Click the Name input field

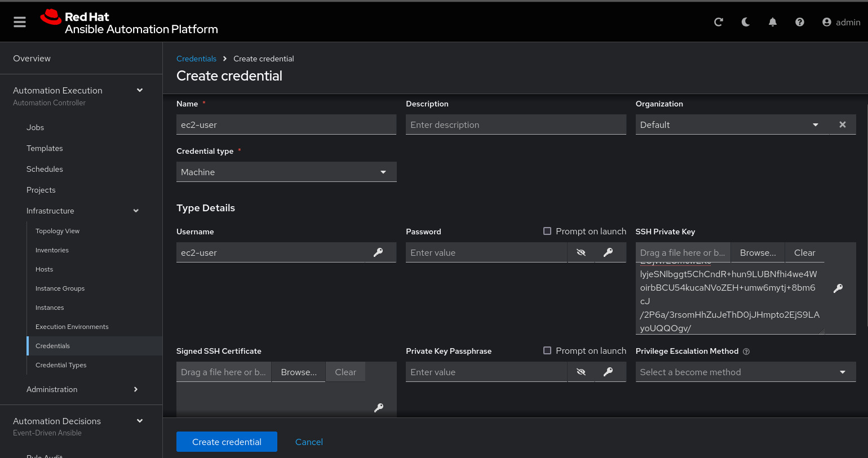(286, 124)
